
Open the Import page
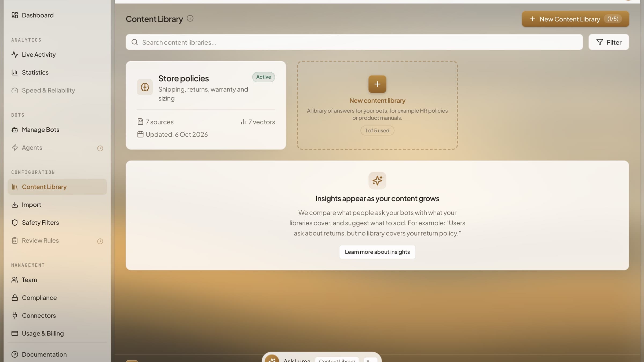pos(57,205)
